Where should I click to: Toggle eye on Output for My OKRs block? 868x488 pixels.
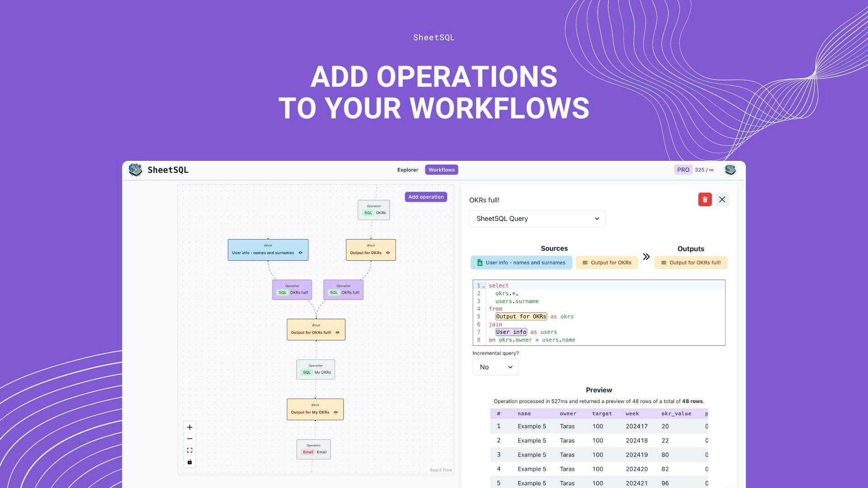coord(335,412)
